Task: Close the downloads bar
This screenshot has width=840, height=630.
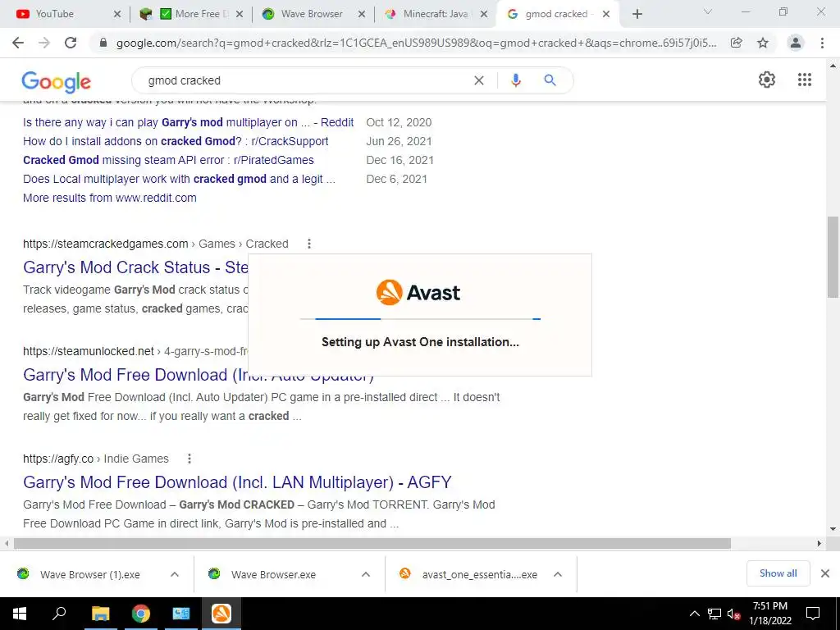Action: (x=825, y=573)
